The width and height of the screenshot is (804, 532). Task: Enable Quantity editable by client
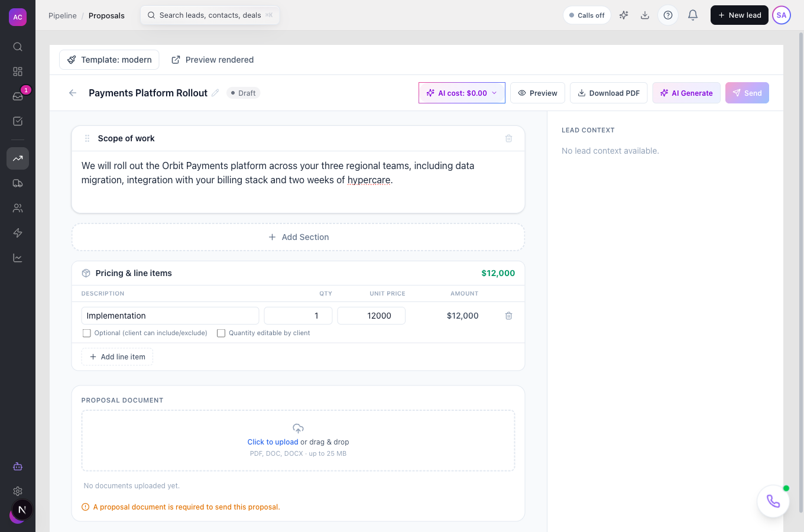(x=221, y=333)
